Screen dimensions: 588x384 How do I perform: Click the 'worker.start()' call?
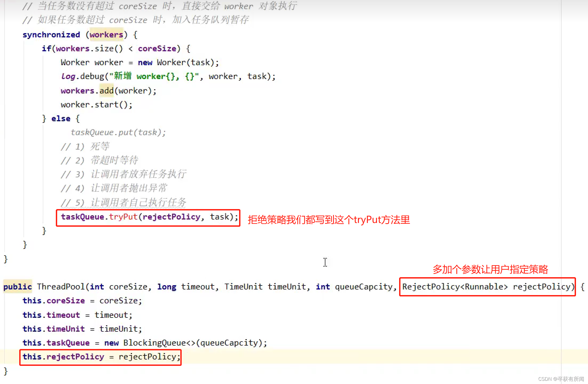click(96, 105)
